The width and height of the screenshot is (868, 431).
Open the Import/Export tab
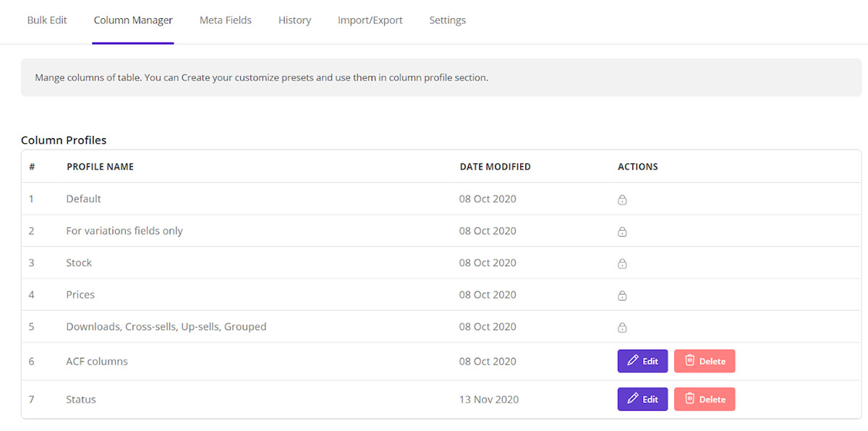coord(370,20)
